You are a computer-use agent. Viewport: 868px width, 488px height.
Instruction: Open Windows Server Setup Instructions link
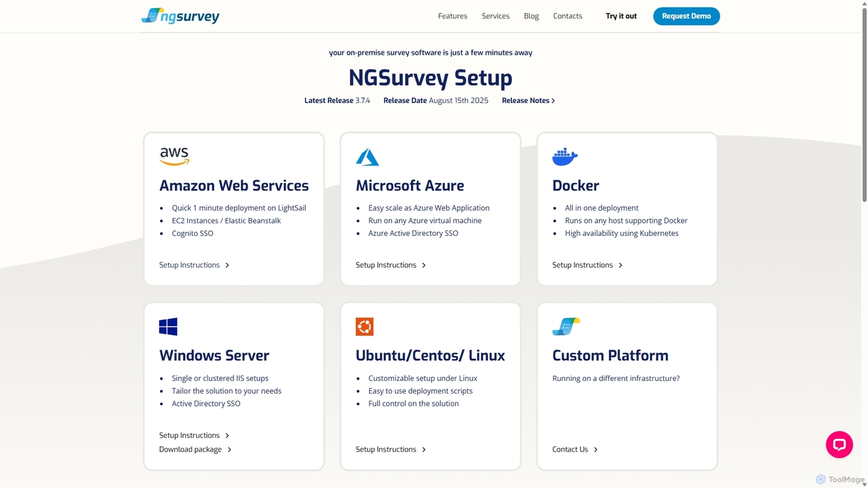tap(189, 435)
